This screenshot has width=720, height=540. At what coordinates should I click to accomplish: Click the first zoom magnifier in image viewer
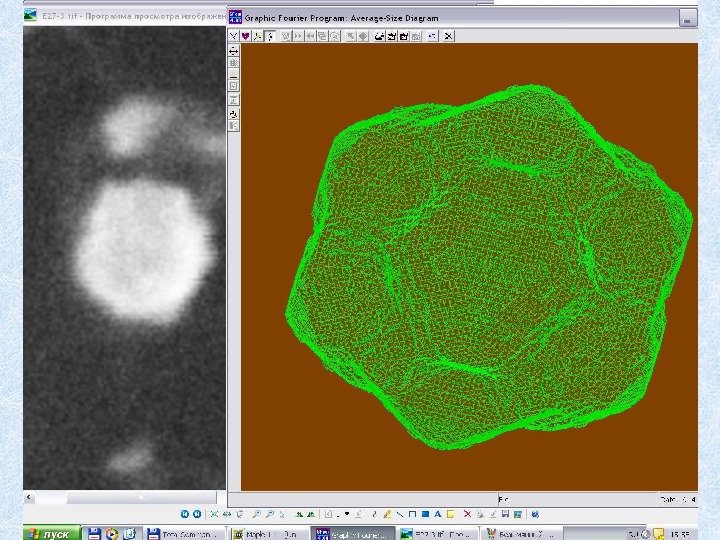(257, 514)
